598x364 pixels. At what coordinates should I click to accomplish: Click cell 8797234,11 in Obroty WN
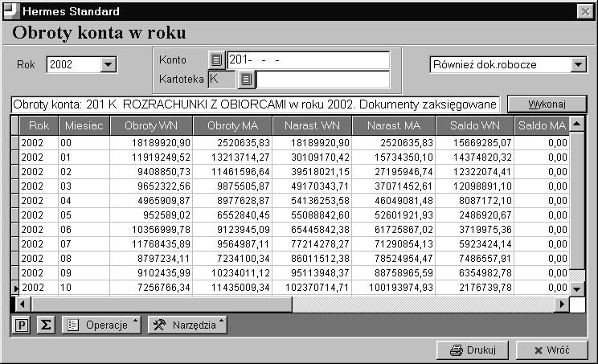[x=151, y=259]
